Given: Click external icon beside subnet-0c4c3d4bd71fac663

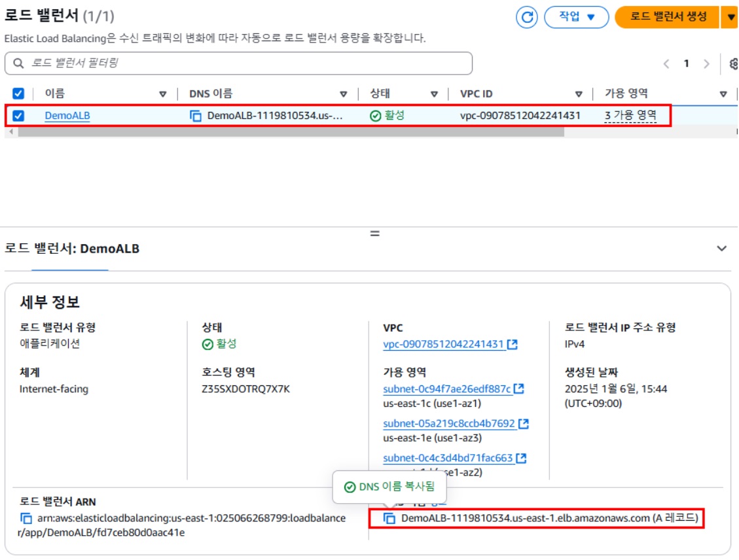Looking at the screenshot, I should (521, 458).
